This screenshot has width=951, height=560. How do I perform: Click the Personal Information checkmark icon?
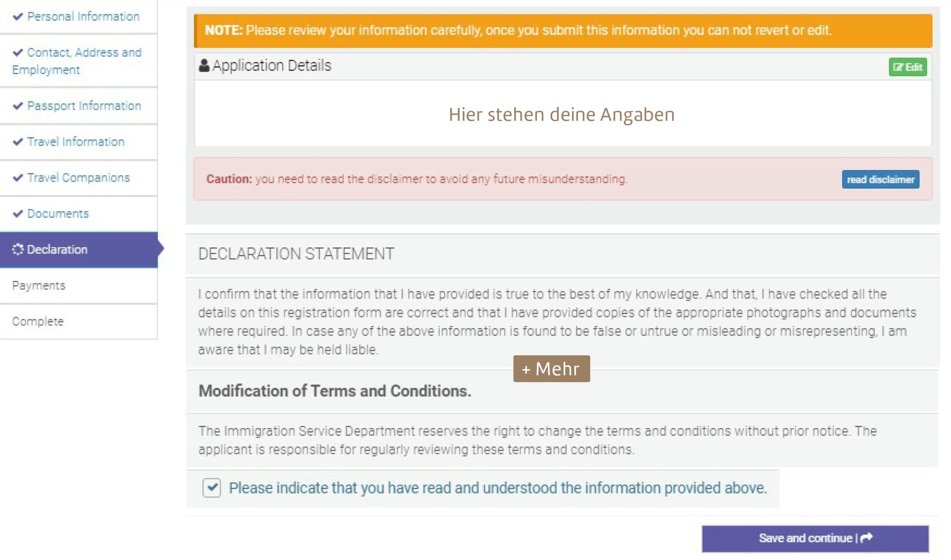coord(18,17)
